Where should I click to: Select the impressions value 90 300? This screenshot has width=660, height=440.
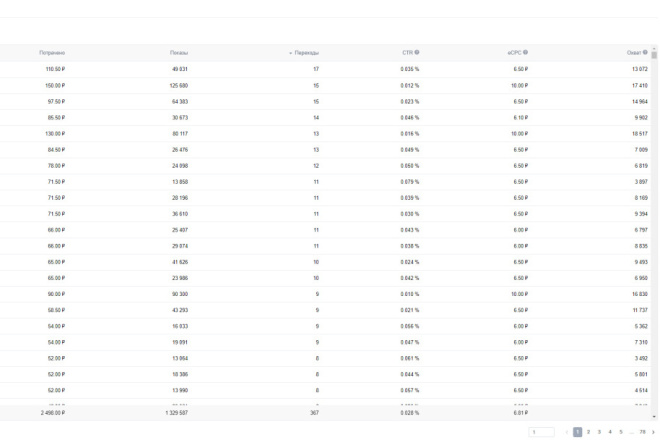click(x=180, y=294)
